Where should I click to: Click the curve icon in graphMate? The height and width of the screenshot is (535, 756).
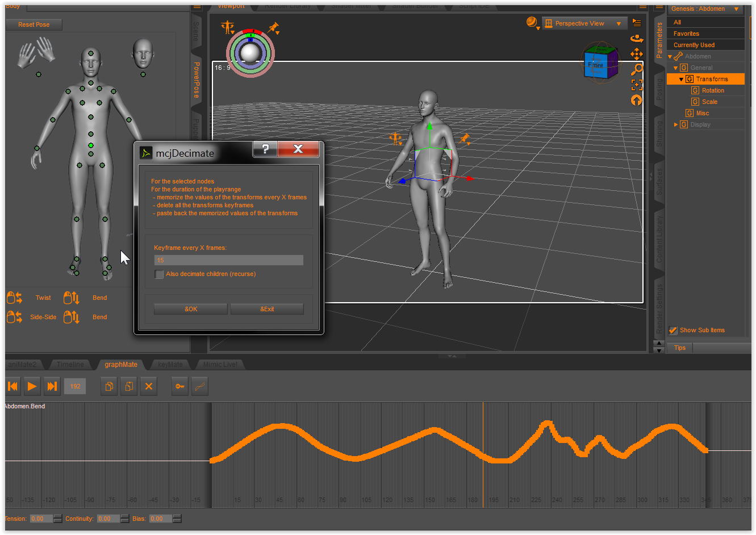(199, 386)
